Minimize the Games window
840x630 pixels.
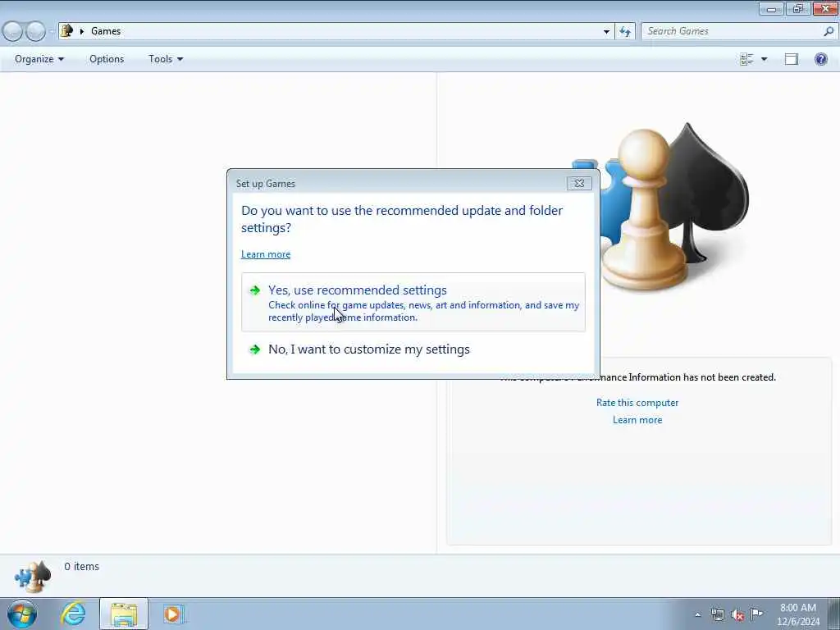(771, 8)
